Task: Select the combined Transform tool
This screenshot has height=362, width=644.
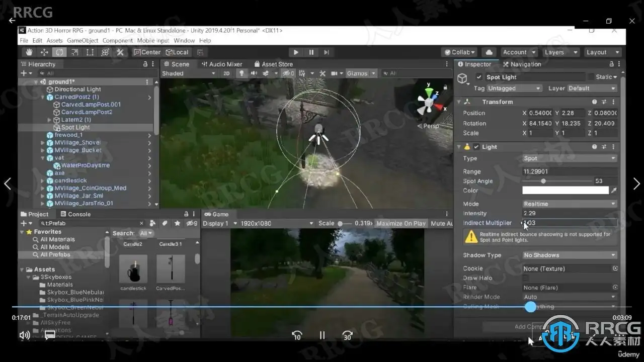Action: coord(105,52)
